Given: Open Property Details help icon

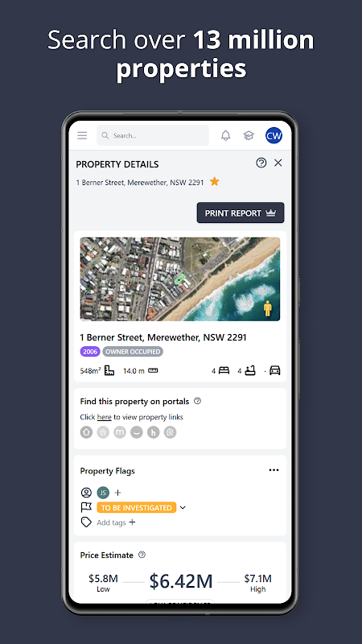Looking at the screenshot, I should [261, 163].
